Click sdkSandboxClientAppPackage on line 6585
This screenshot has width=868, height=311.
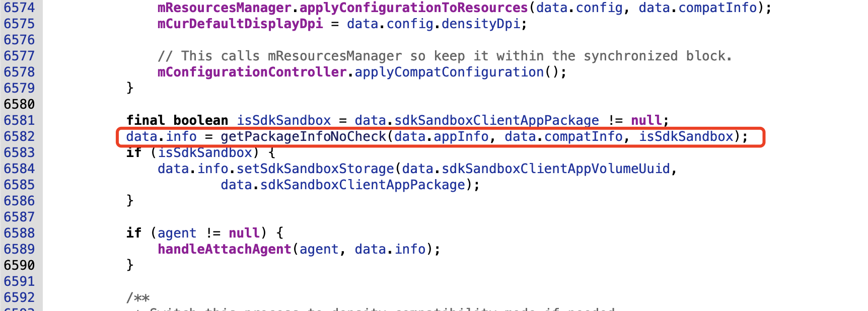(x=363, y=185)
